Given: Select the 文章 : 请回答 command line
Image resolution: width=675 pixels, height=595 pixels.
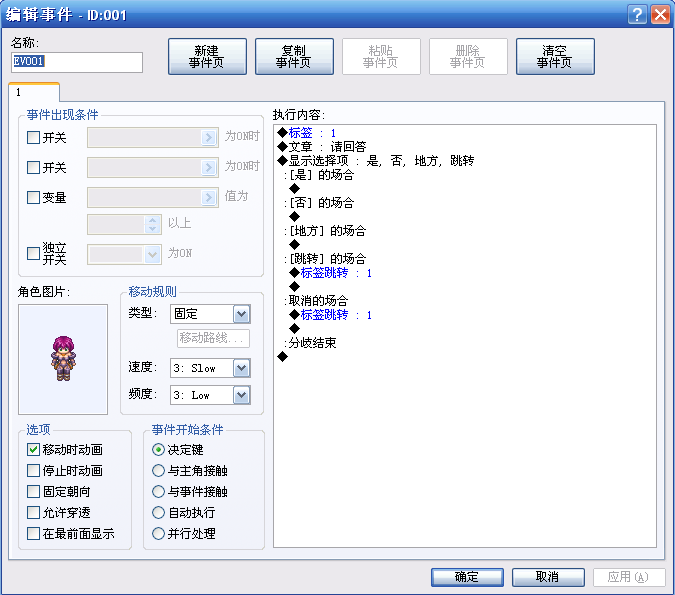Looking at the screenshot, I should (x=322, y=147).
